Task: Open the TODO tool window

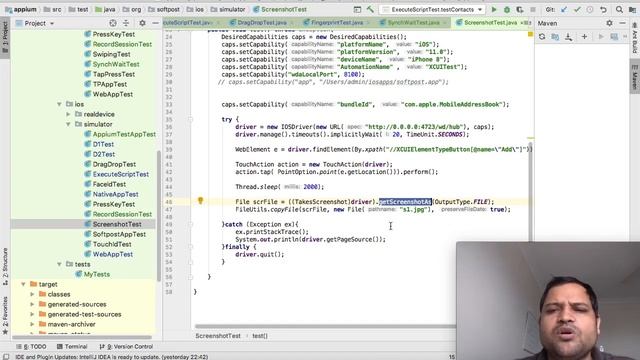Action: click(x=32, y=347)
